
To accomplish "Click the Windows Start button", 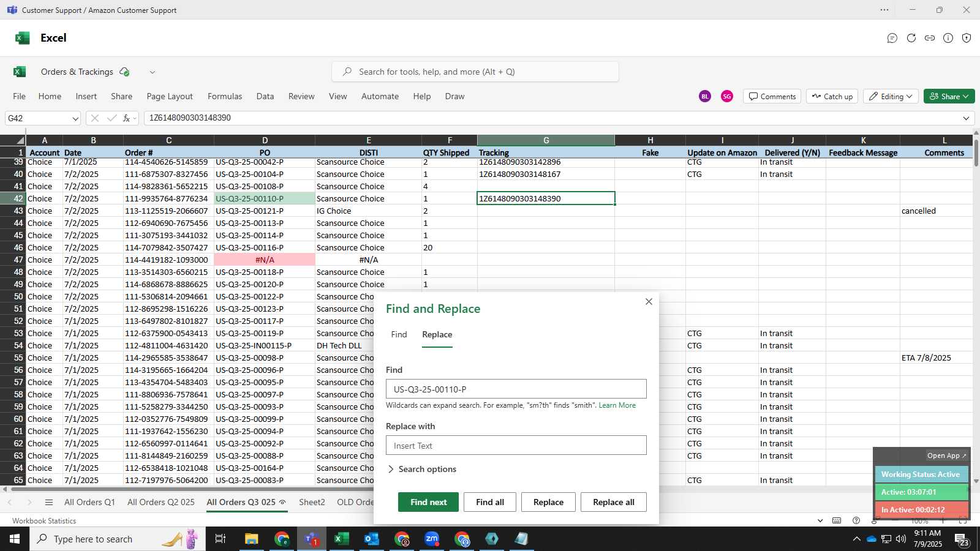I will (15, 539).
